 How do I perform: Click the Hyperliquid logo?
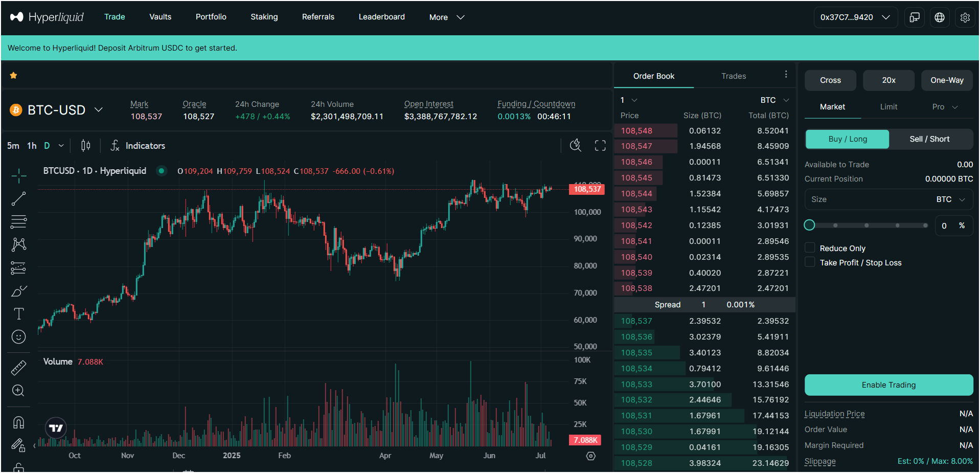[x=47, y=17]
